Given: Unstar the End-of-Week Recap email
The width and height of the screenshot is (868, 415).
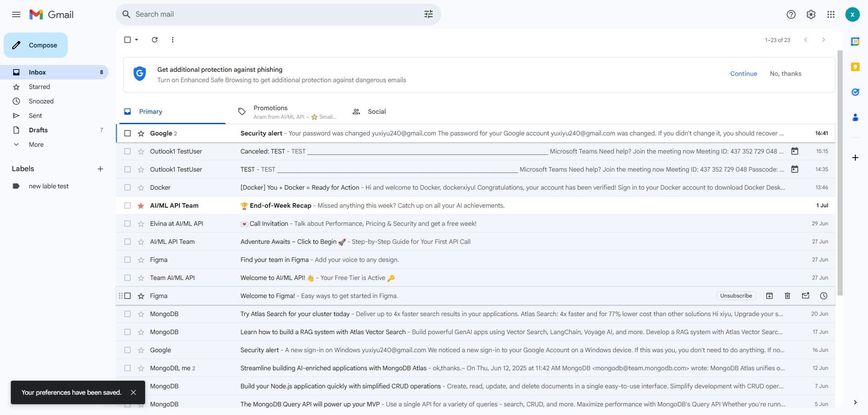Looking at the screenshot, I should point(141,205).
